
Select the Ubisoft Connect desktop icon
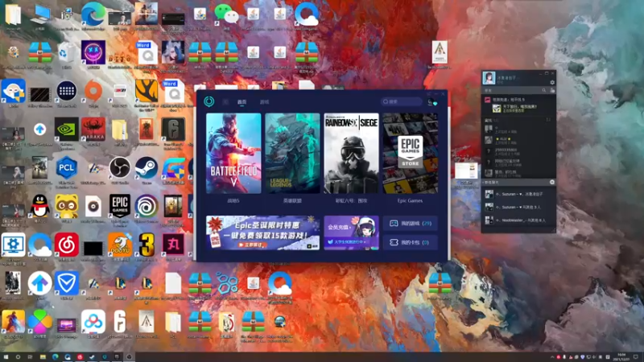tap(147, 208)
